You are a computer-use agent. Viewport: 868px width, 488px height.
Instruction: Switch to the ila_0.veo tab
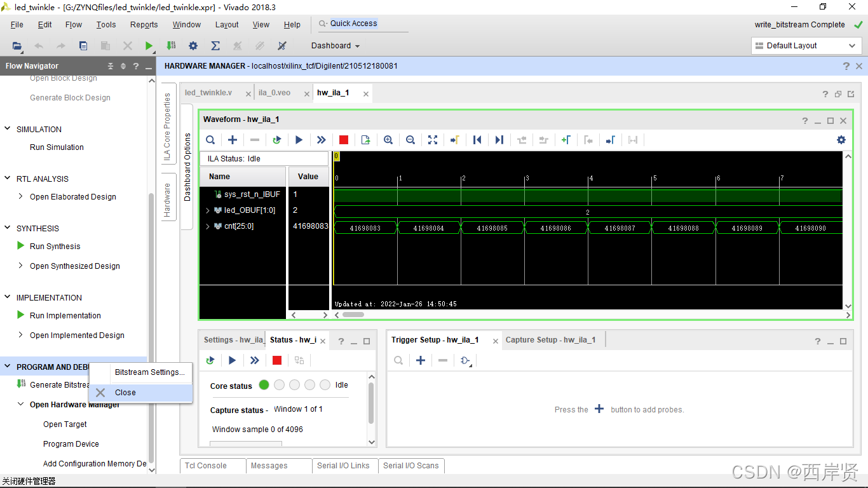(x=275, y=93)
